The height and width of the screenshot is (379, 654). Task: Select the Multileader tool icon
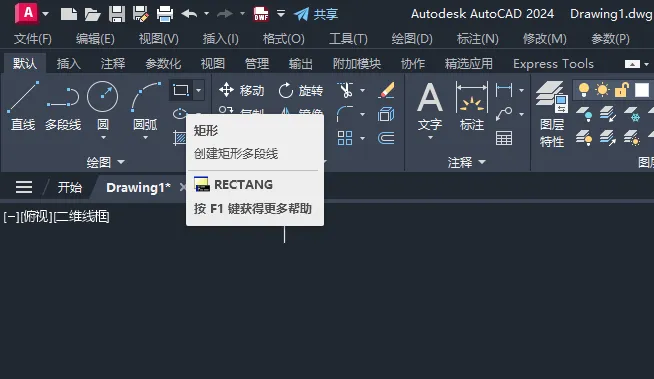point(504,114)
